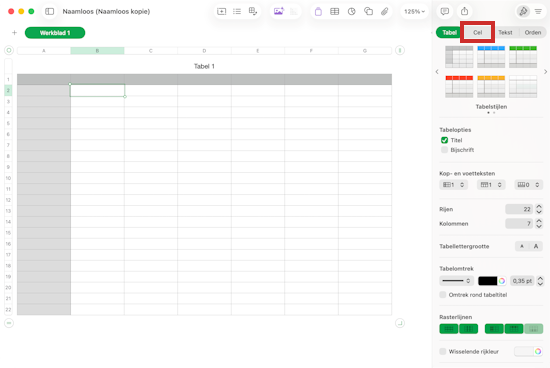Toggle the sidebar view icon
Screen dimensions: 550x368
(x=50, y=12)
